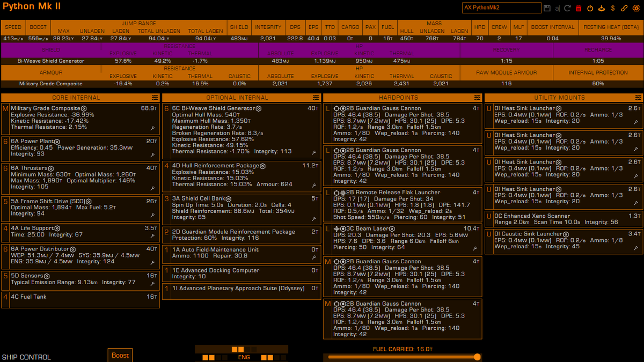The image size is (644, 362).
Task: Open the 5D Sensors wrench icon
Action: click(x=153, y=284)
